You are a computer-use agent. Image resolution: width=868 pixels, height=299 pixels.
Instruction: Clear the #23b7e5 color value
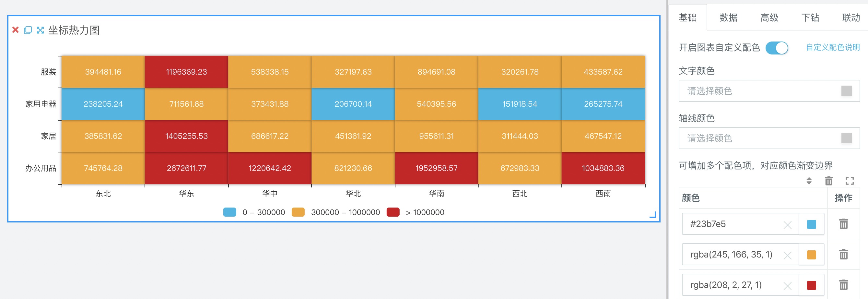click(788, 225)
